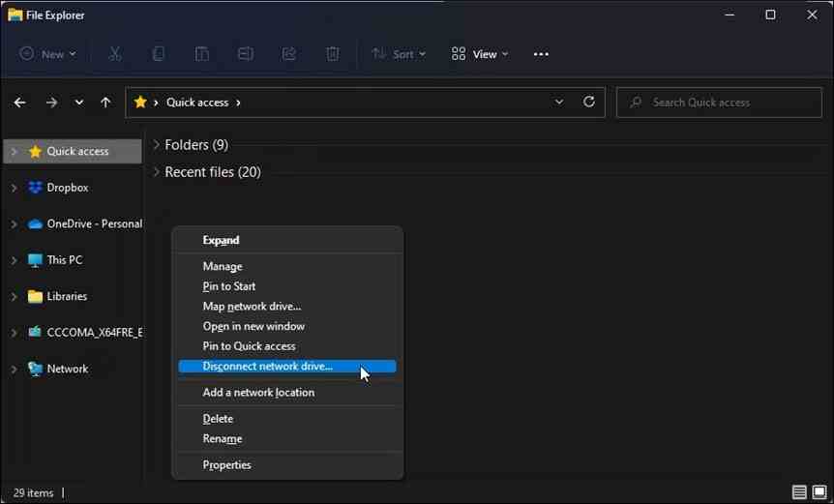
Task: Click the Paste clipboard icon in toolbar
Action: point(201,54)
